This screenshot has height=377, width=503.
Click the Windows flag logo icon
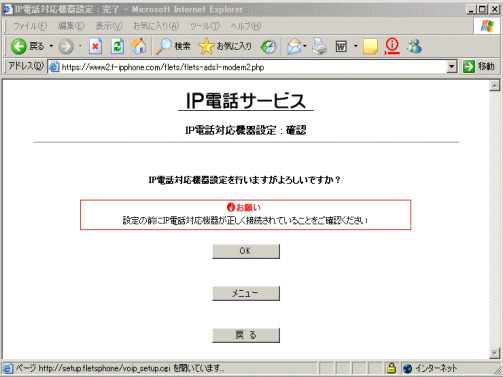[x=487, y=26]
